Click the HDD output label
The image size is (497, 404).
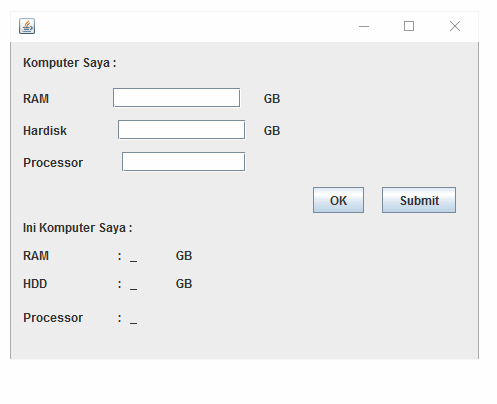click(35, 284)
